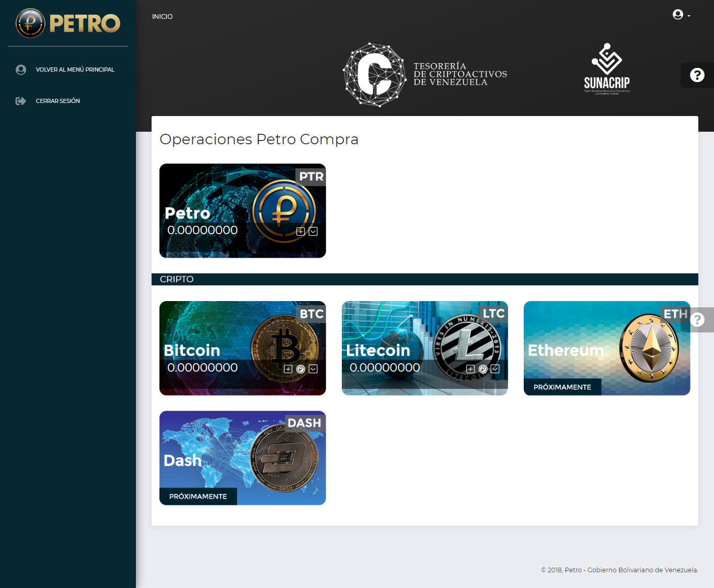Click the SUNACRIP logo

coord(606,69)
